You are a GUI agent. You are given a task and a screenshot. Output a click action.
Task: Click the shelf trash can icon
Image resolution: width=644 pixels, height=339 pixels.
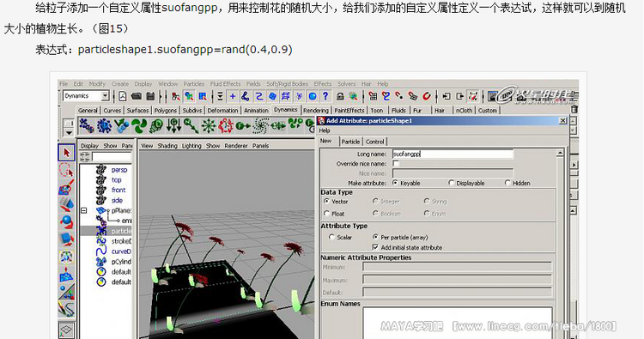[574, 109]
